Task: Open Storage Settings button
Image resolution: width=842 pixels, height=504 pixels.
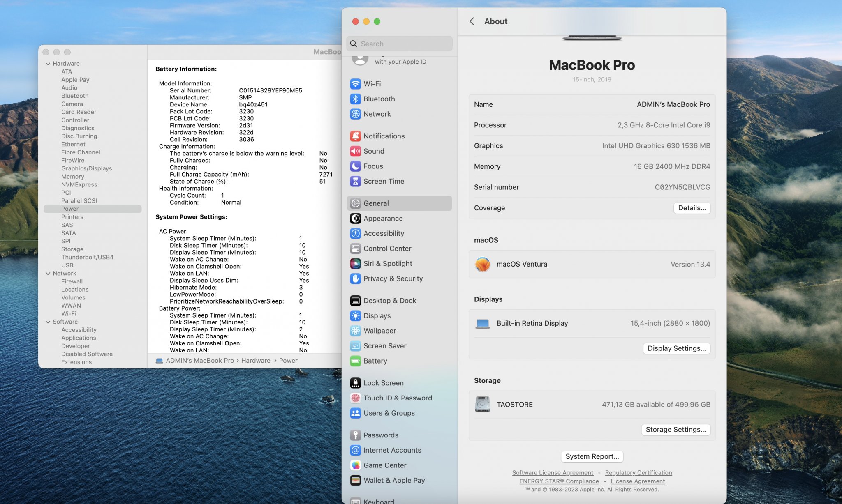Action: click(675, 430)
